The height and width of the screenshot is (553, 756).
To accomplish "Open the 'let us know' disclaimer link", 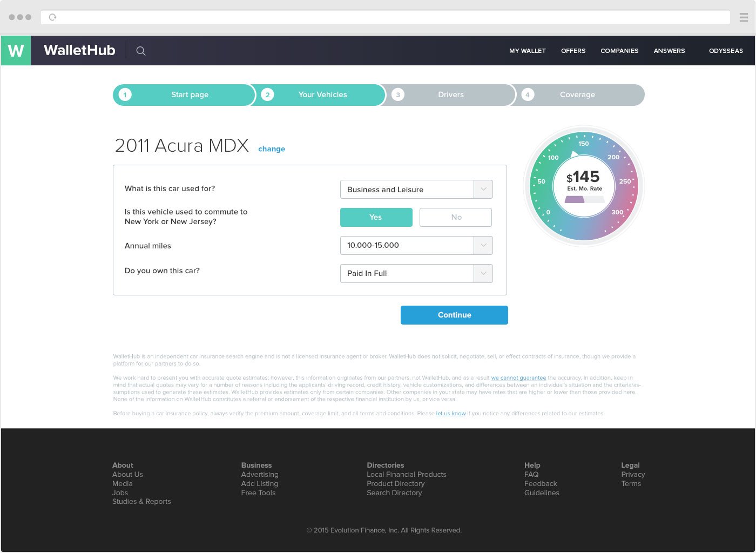I will coord(451,414).
